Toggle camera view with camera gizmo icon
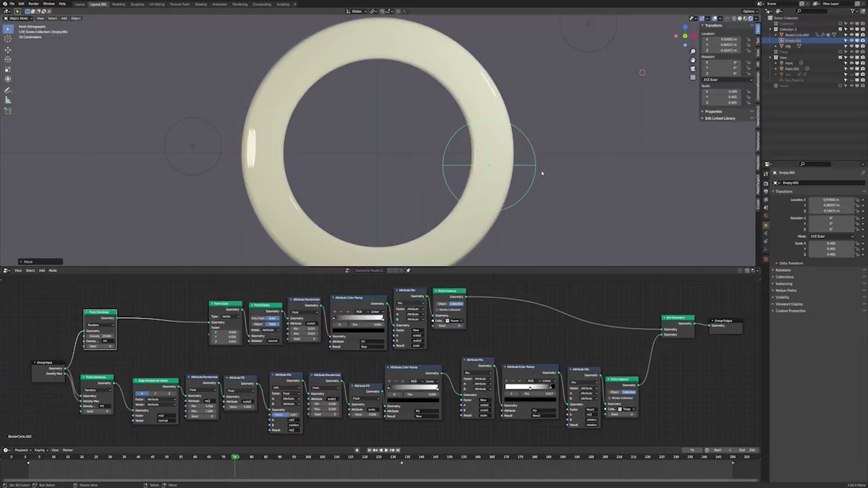The width and height of the screenshot is (868, 488). pos(692,69)
